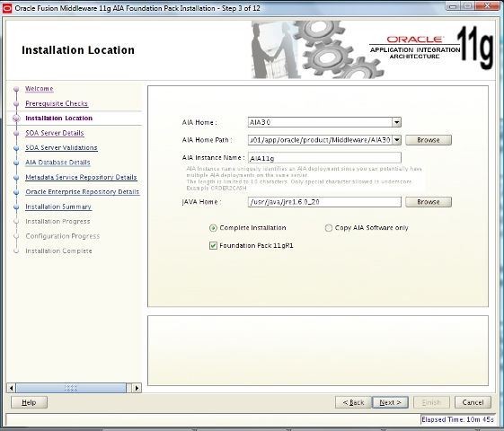Click the AIA Instance Name field
The image size is (504, 431).
tap(324, 158)
